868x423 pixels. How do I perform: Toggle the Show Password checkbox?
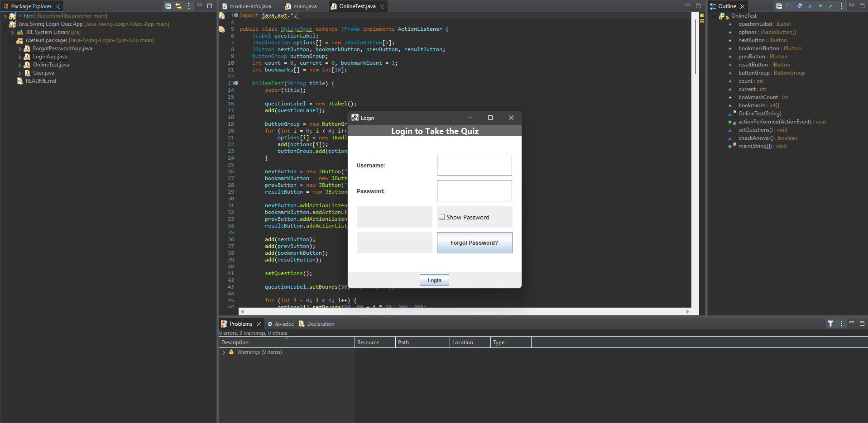coord(441,217)
